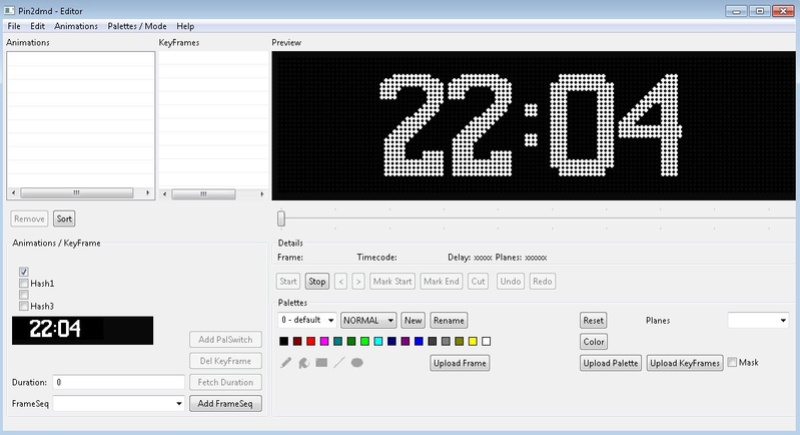Click the Upload Palette button
The width and height of the screenshot is (800, 435).
tap(611, 363)
